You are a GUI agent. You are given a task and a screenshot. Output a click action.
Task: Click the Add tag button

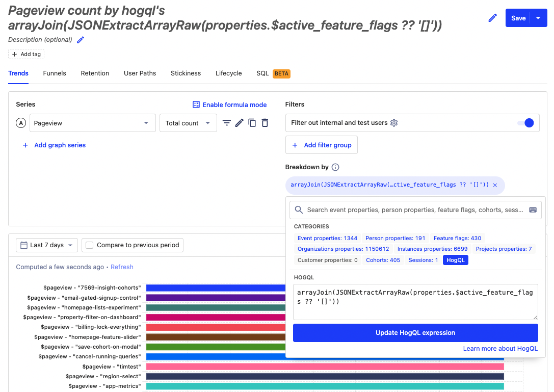[26, 54]
